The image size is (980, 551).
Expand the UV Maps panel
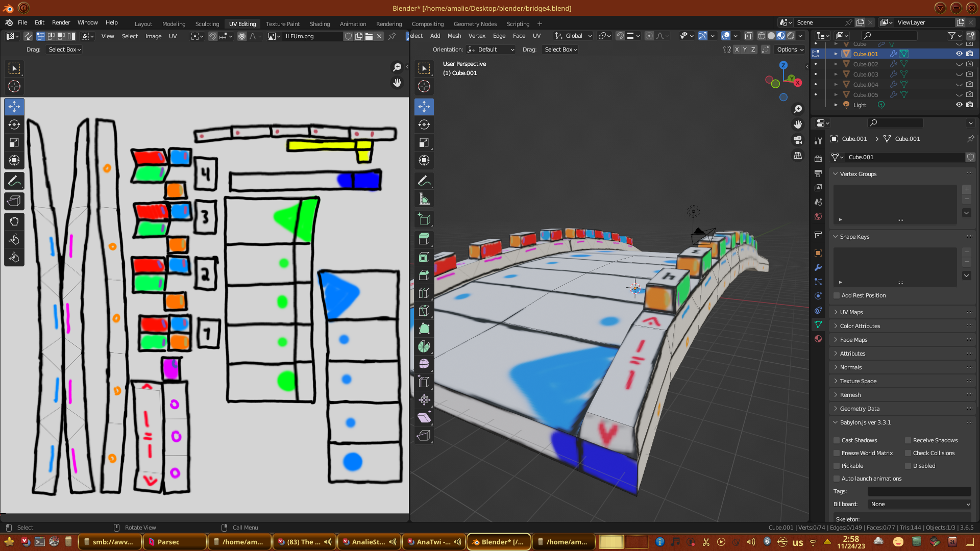coord(851,312)
